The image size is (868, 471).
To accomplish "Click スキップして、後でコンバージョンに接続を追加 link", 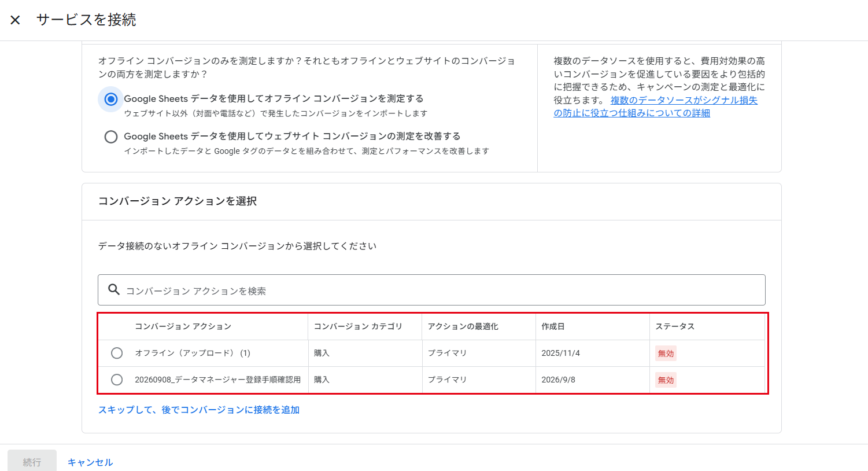I will (199, 410).
